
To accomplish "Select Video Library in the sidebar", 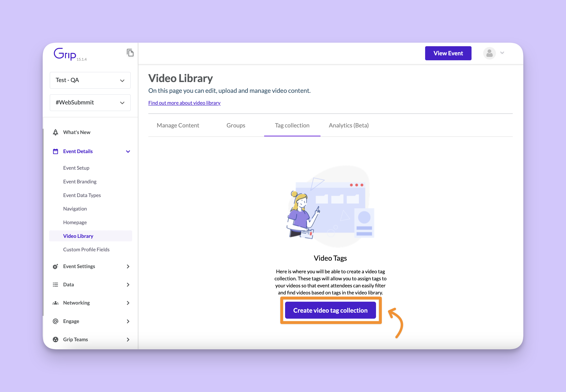I will click(90, 236).
